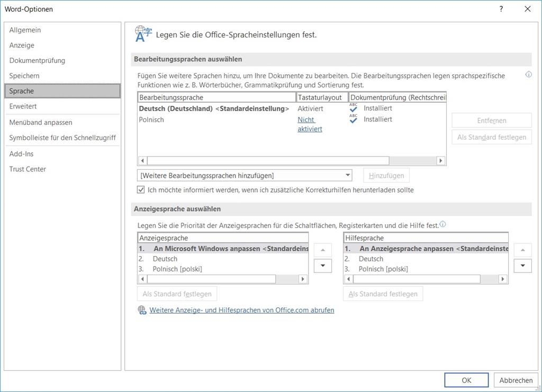The height and width of the screenshot is (392, 542).
Task: Click Als Standard festlegen for editing languages
Action: pyautogui.click(x=492, y=137)
